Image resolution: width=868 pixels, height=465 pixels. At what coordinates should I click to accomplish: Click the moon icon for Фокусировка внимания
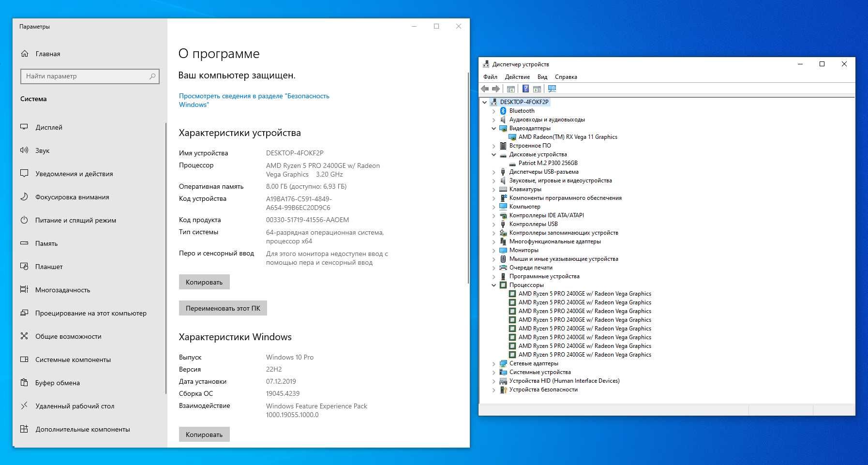point(24,197)
